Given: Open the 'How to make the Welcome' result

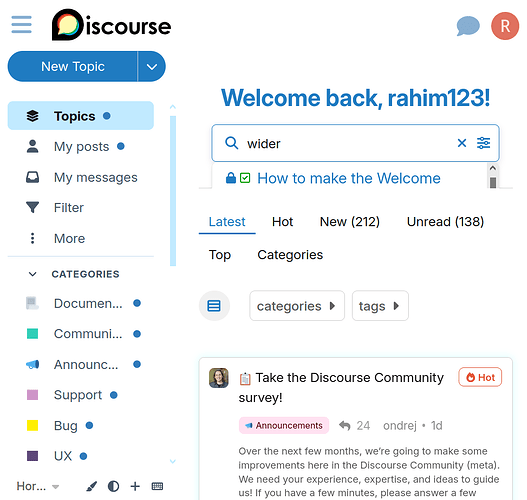Looking at the screenshot, I should click(x=349, y=178).
